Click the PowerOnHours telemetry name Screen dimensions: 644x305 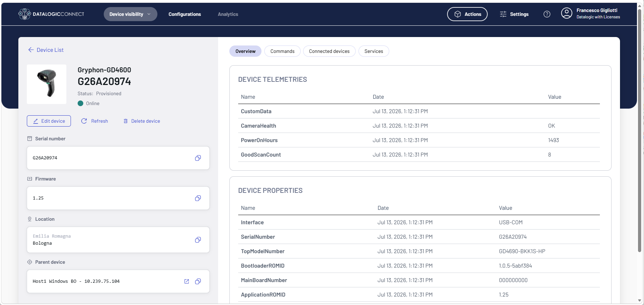pos(259,140)
